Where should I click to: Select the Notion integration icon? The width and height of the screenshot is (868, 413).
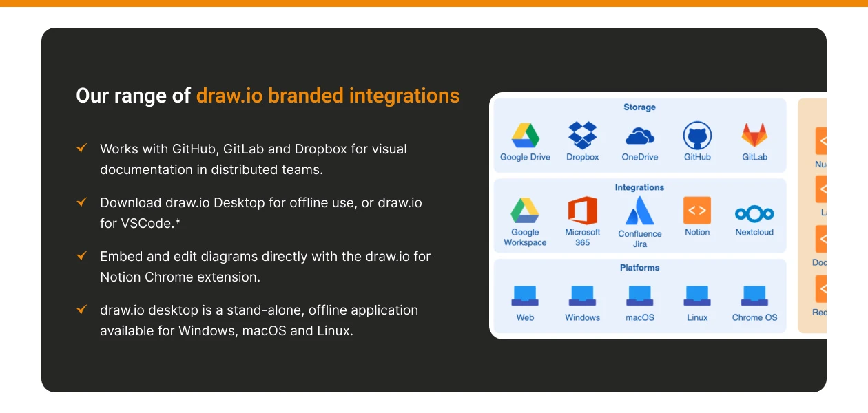[697, 211]
